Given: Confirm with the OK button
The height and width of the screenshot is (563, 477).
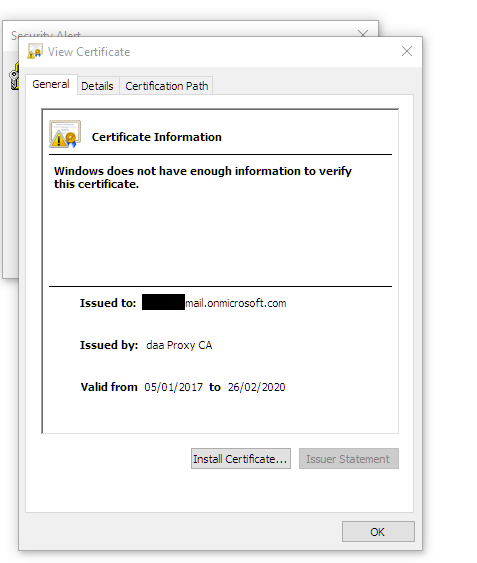Looking at the screenshot, I should (x=378, y=531).
